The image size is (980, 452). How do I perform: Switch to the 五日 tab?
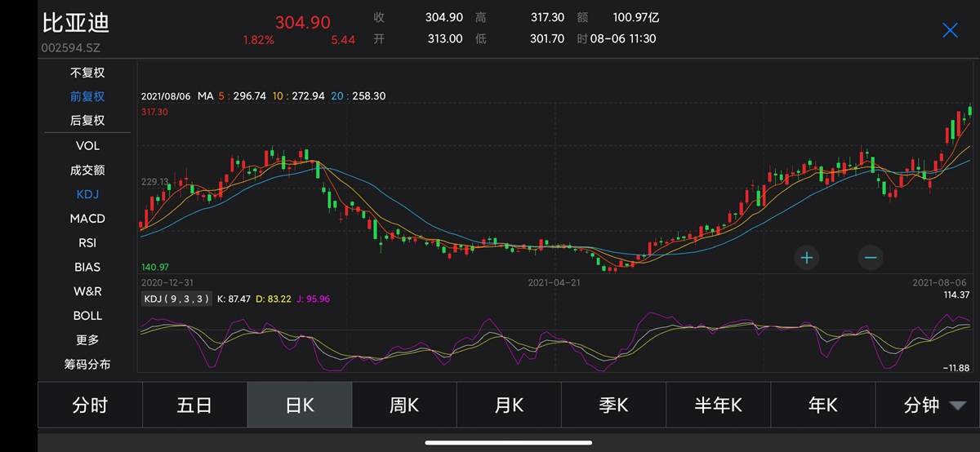(x=194, y=405)
